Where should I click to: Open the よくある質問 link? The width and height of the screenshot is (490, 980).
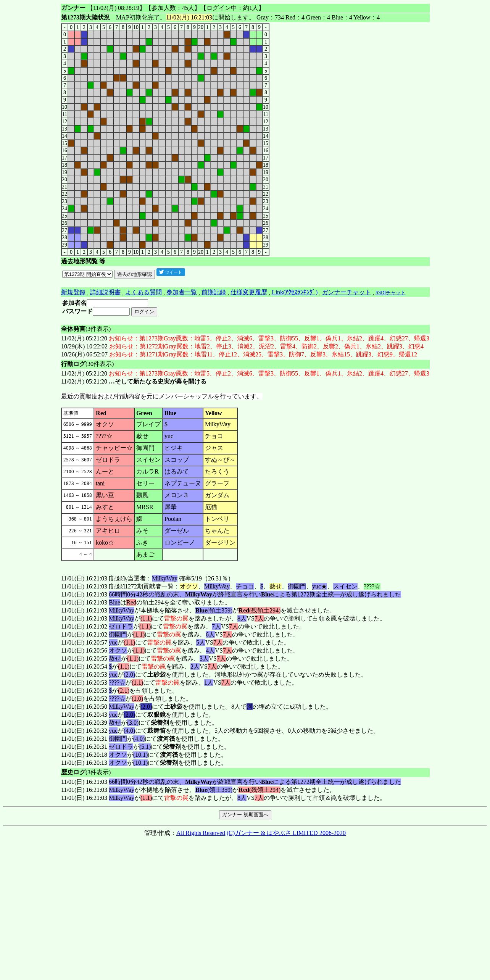coord(143,292)
